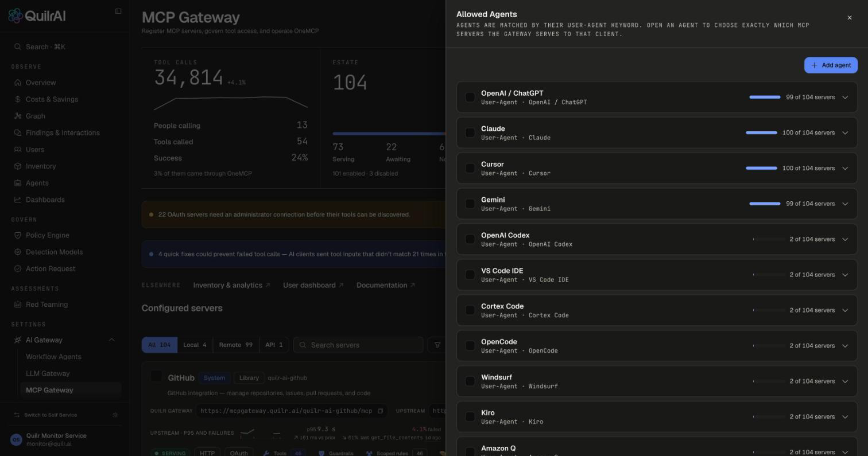Close the Allowed Agents panel
Viewport: 868px width, 456px height.
(x=850, y=18)
